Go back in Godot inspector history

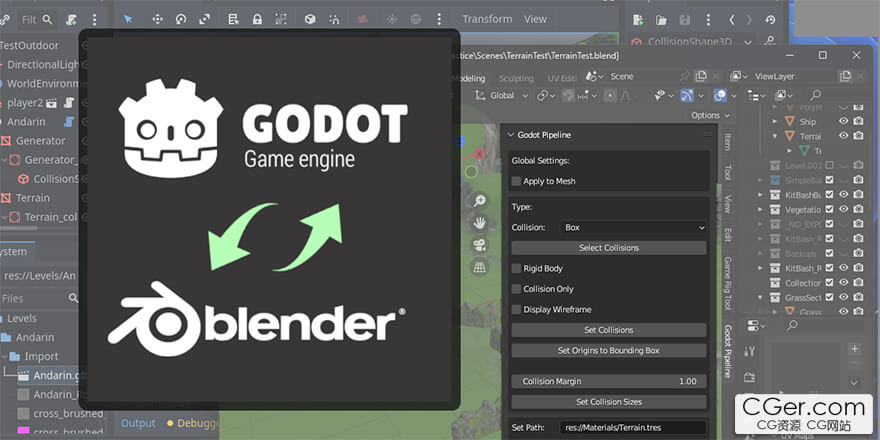click(x=732, y=20)
